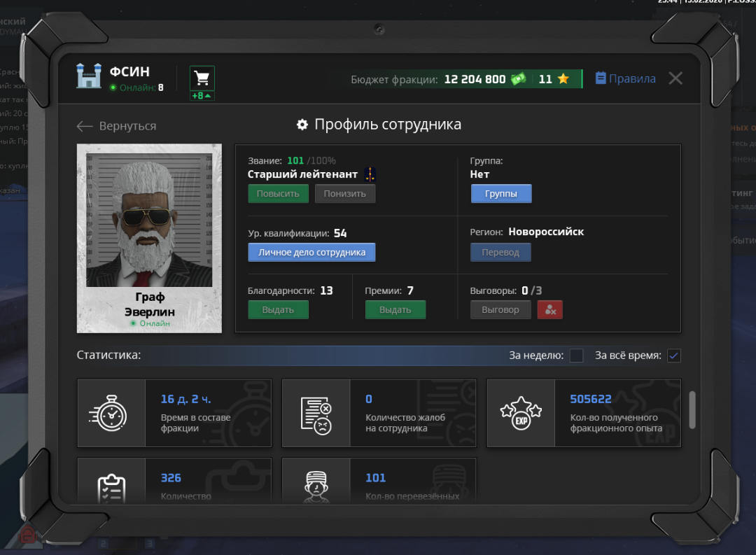The width and height of the screenshot is (756, 555).
Task: Open Личное дело сотрудника
Action: pos(311,252)
